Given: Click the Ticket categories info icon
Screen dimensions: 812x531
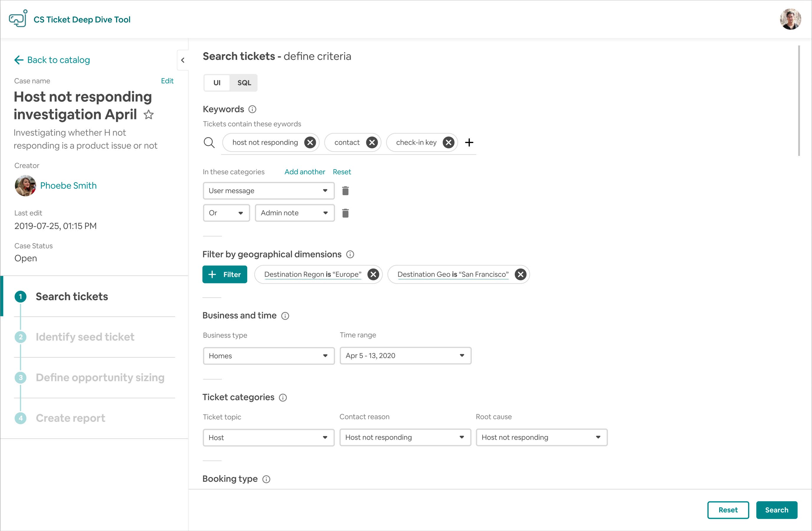Looking at the screenshot, I should point(283,397).
